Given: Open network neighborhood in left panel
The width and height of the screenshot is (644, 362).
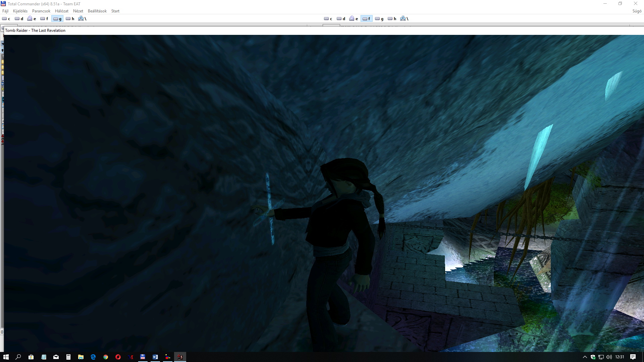Looking at the screenshot, I should point(82,19).
